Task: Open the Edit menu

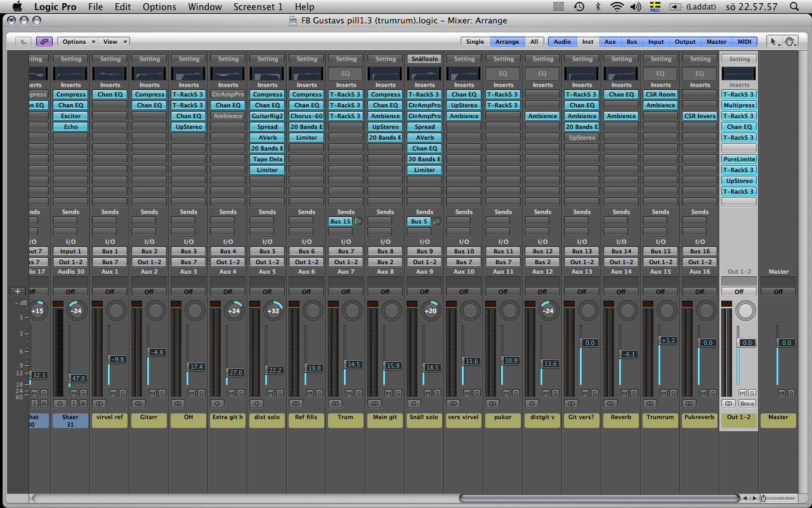Action: 123,6
